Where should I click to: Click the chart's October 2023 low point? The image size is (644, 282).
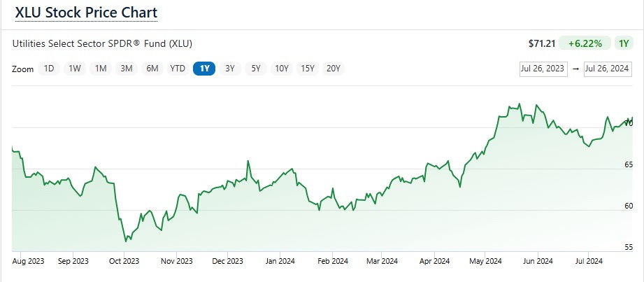click(x=126, y=241)
